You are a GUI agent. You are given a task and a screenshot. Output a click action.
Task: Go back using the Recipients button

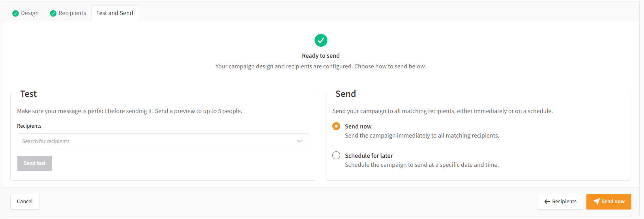click(560, 202)
